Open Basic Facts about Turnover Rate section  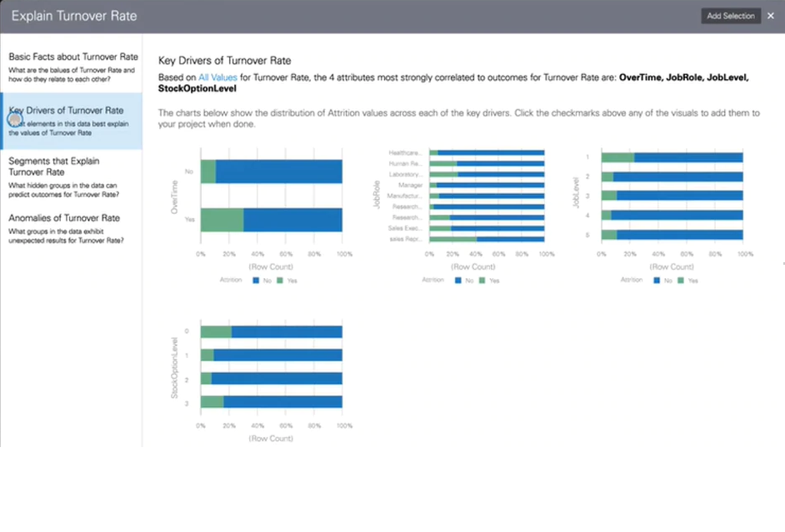[72, 57]
